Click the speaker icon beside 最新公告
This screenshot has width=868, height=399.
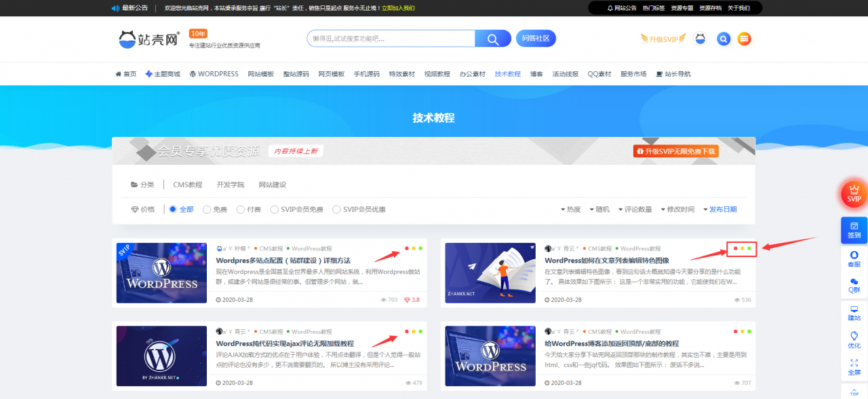pyautogui.click(x=115, y=8)
